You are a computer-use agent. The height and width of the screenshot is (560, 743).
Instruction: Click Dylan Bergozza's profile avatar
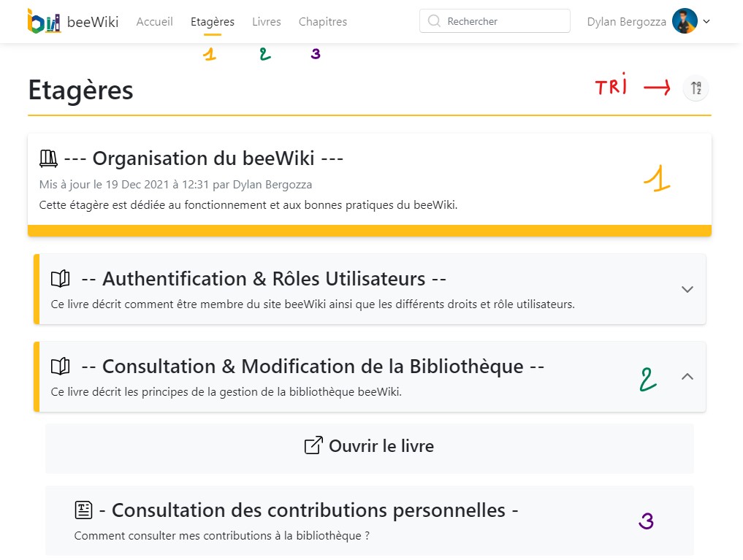pyautogui.click(x=685, y=22)
